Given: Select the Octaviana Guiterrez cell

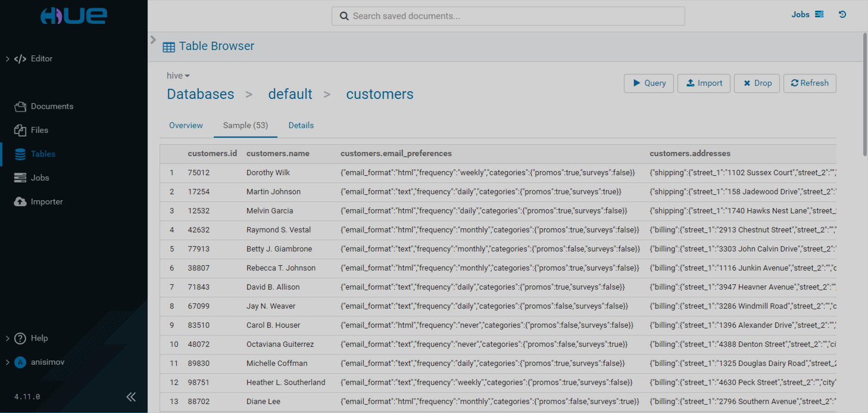Looking at the screenshot, I should (280, 344).
